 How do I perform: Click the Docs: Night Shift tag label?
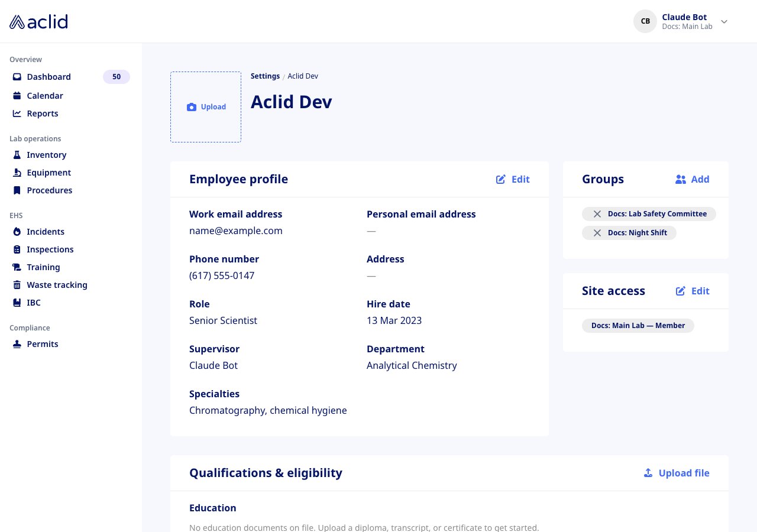coord(638,233)
